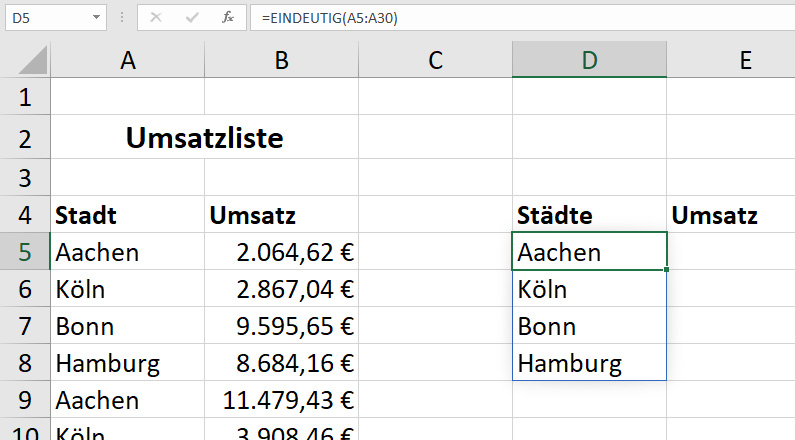This screenshot has width=795, height=440.
Task: Select column E header
Action: 745,60
